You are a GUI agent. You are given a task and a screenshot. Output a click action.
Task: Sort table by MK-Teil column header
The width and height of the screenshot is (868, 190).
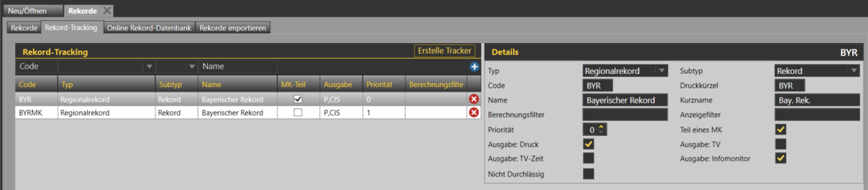[299, 84]
